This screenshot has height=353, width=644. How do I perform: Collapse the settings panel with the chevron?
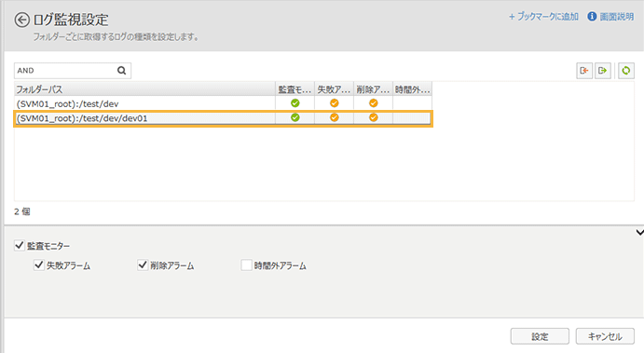[x=639, y=233]
